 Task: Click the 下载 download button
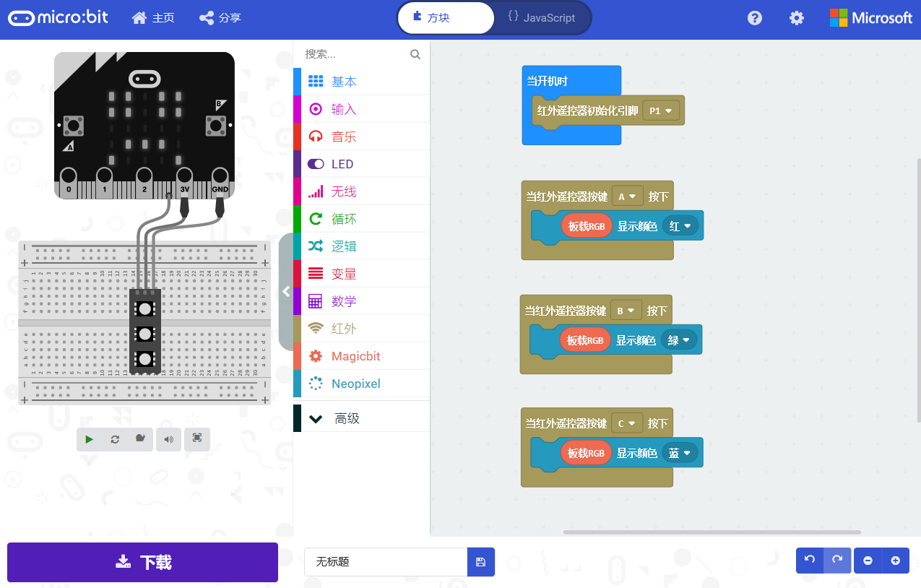[142, 562]
